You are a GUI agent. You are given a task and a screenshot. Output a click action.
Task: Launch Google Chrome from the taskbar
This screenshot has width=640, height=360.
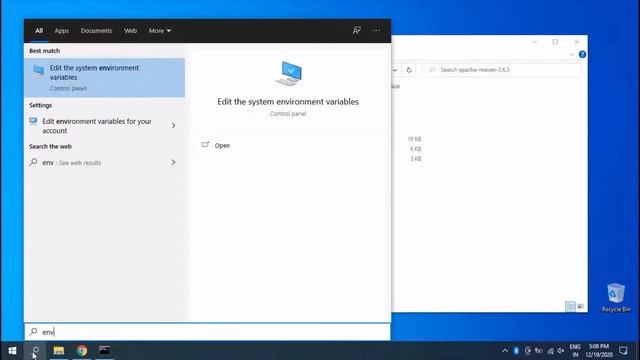pos(82,351)
